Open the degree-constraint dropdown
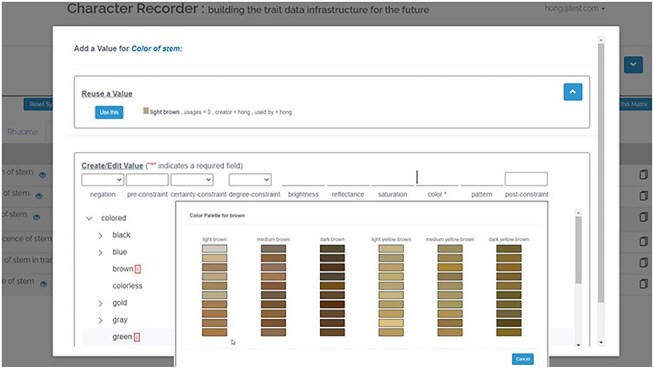Screen dimensions: 654x369 [250, 180]
